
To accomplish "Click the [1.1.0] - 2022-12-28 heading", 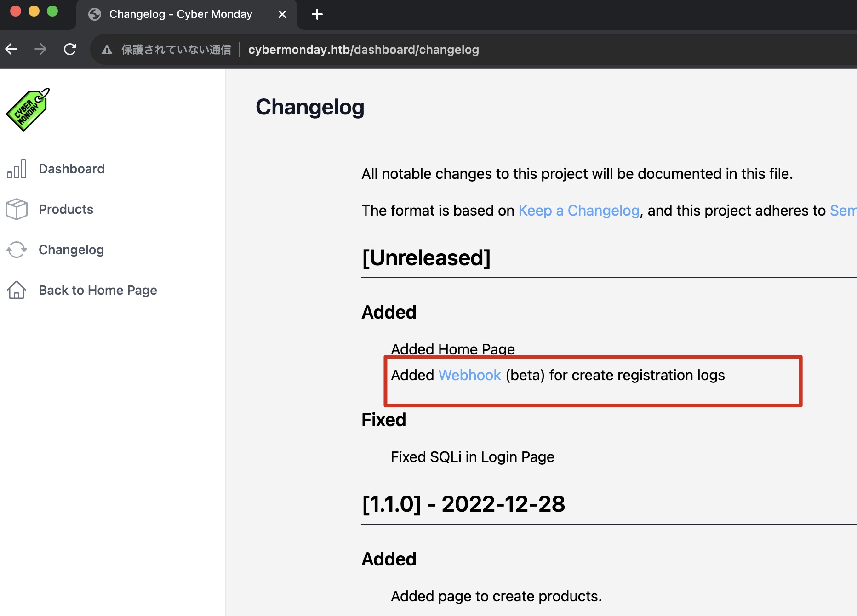I will point(463,504).
